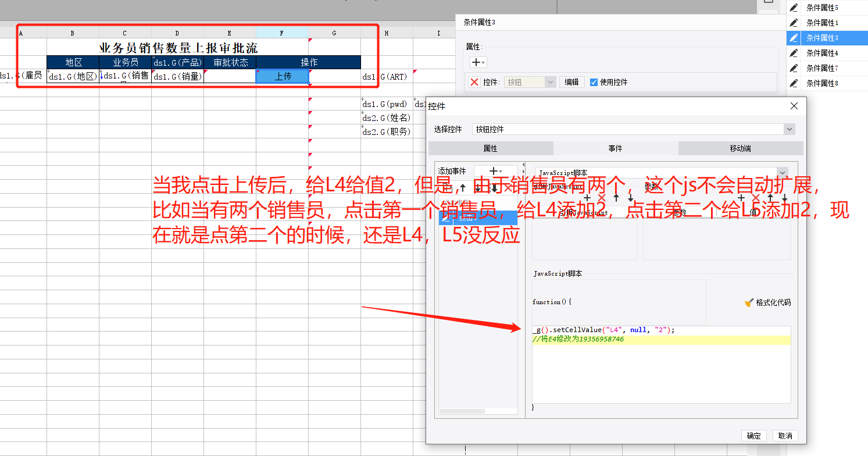Screen dimensions: 868x456
Task: Open the 属性 add plus dropdown
Action: 478,62
